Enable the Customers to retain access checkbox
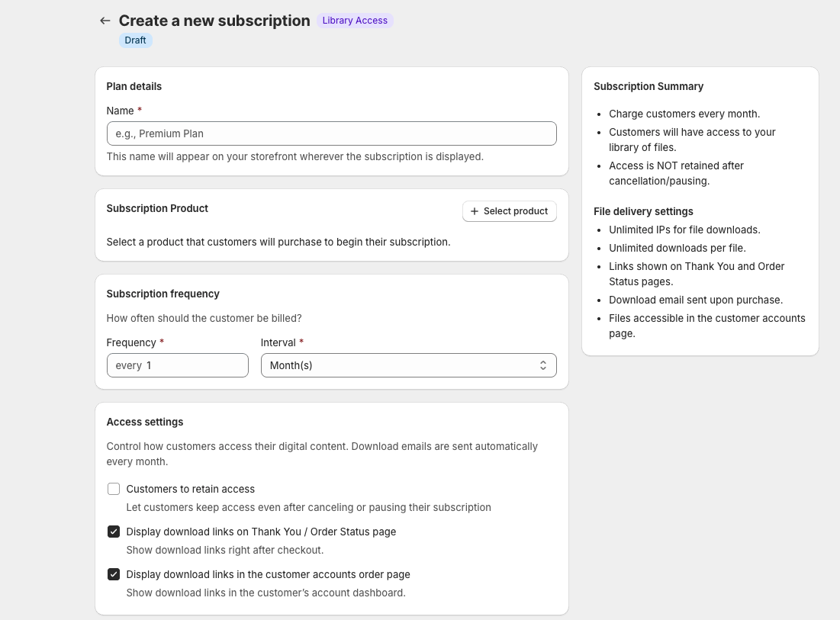This screenshot has height=620, width=840. tap(114, 489)
